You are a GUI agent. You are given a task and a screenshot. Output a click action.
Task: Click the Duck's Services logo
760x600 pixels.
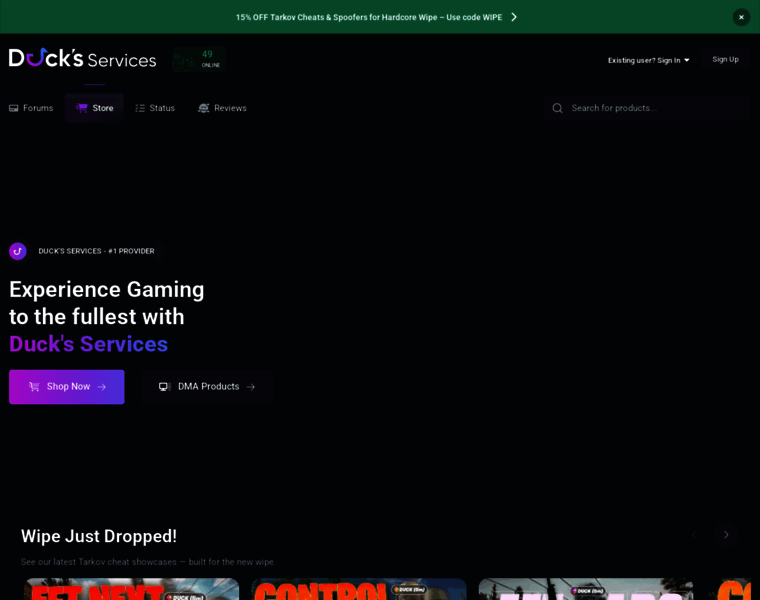pyautogui.click(x=82, y=58)
